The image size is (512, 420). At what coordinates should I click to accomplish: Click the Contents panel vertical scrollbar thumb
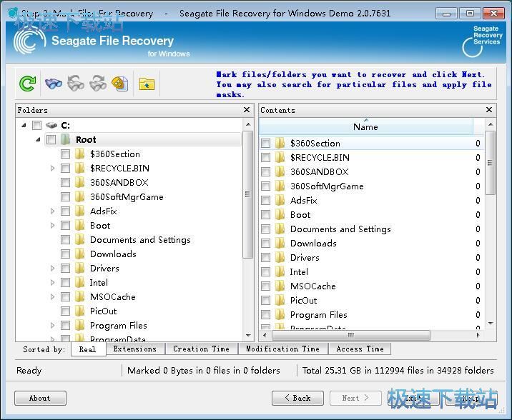[x=490, y=162]
